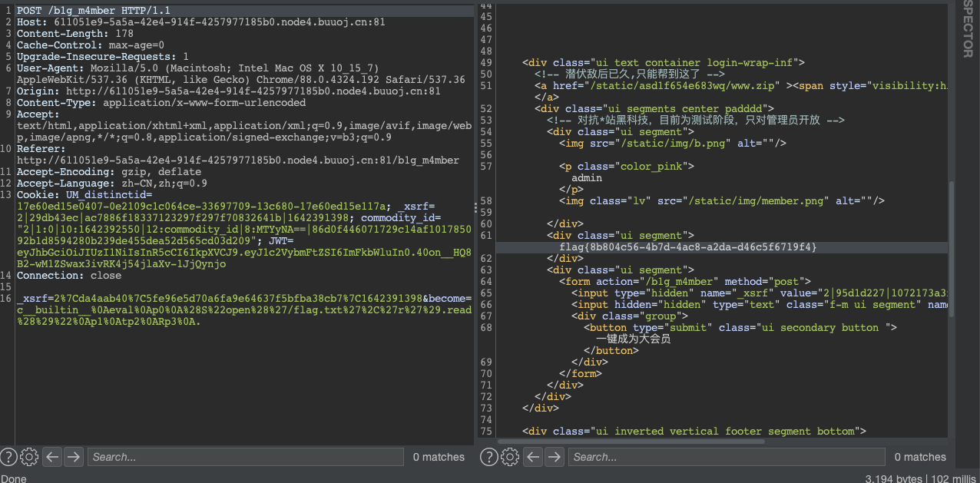Click the '_xsrf=2%7Cda4aab40' request body line
The image size is (980, 483).
pos(244,299)
